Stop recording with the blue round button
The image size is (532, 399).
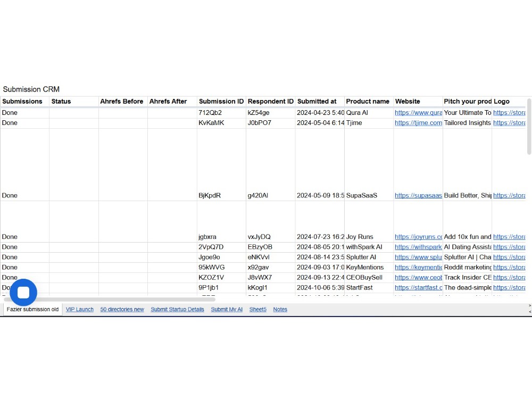pyautogui.click(x=23, y=292)
